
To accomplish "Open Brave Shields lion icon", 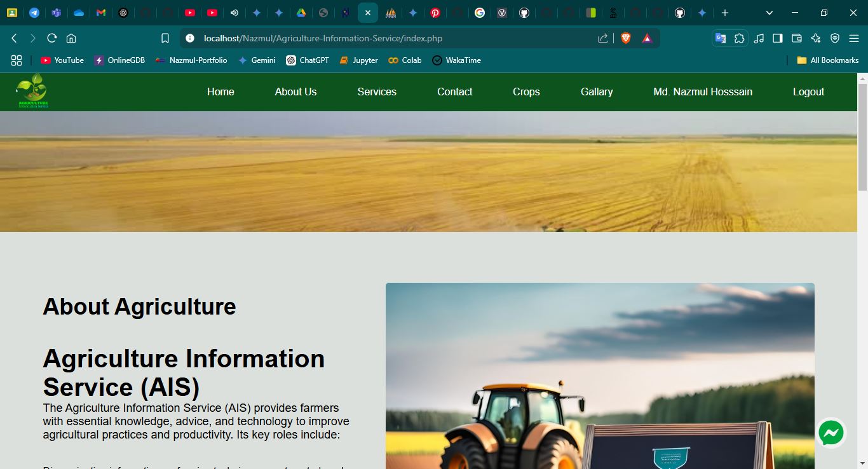I will pos(626,38).
